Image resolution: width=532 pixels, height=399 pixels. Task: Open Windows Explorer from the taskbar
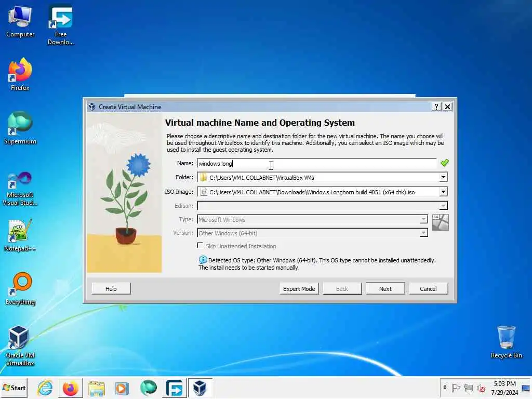96,388
